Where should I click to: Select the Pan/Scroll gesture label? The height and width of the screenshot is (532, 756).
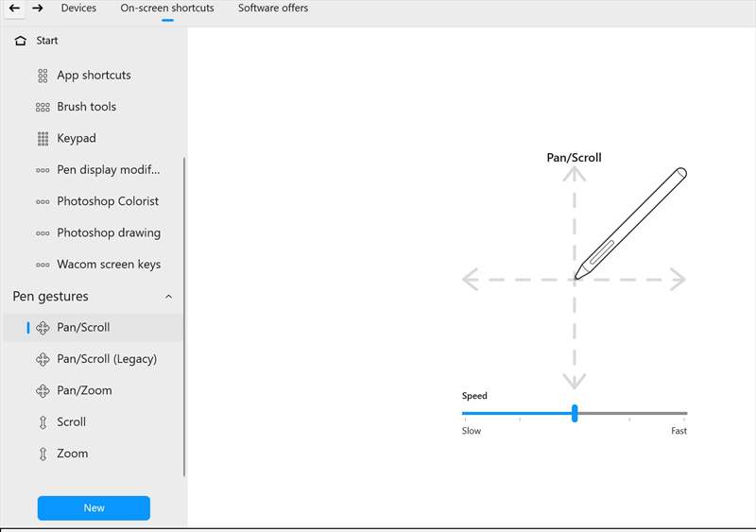click(83, 328)
